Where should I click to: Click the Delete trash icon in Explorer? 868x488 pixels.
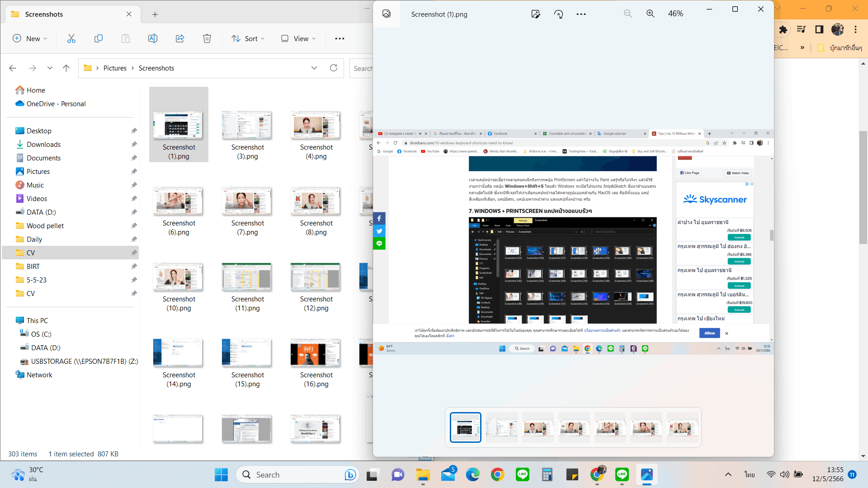pyautogui.click(x=207, y=38)
